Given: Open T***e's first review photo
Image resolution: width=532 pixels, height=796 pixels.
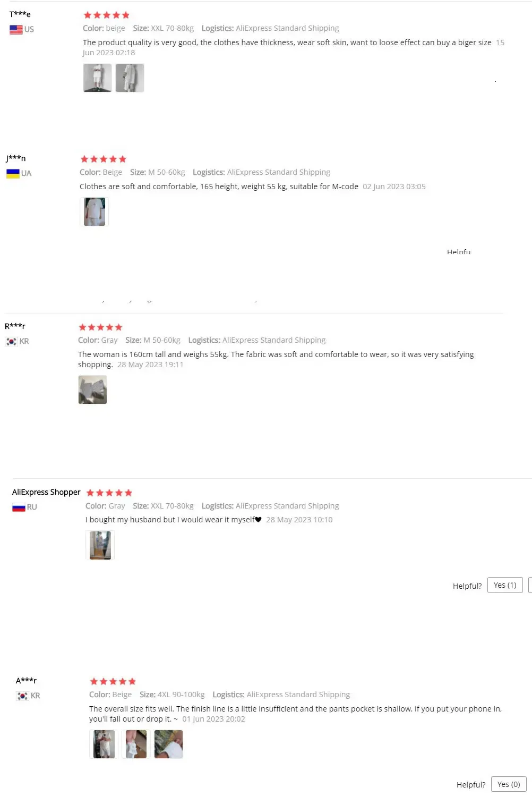Looking at the screenshot, I should tap(98, 78).
